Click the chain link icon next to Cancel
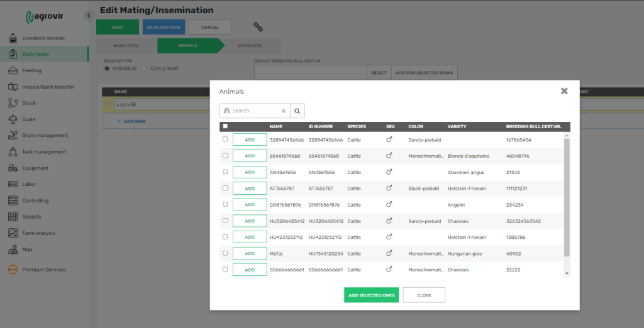The width and height of the screenshot is (644, 328). click(258, 26)
